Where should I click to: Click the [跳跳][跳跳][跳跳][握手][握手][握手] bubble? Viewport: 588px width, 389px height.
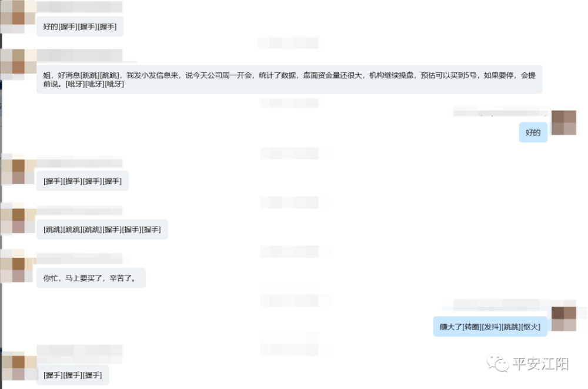pyautogui.click(x=102, y=230)
